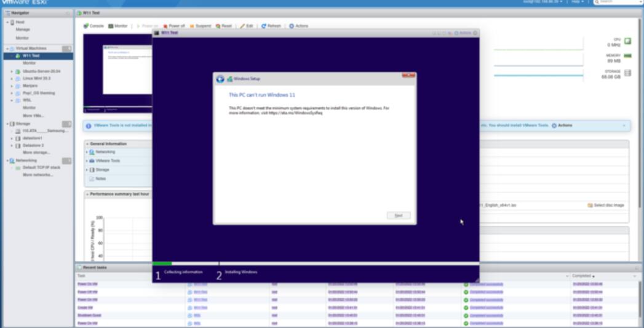Screen dimensions: 644x328
Task: Expand the datastore1 tree node
Action: 12,138
